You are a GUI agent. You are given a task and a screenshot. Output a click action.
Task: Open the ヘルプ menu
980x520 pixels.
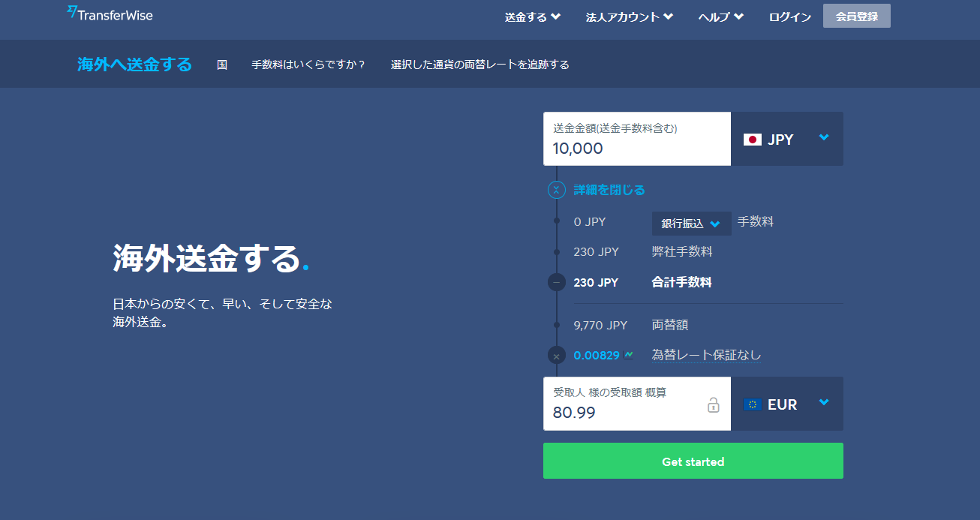click(x=720, y=17)
